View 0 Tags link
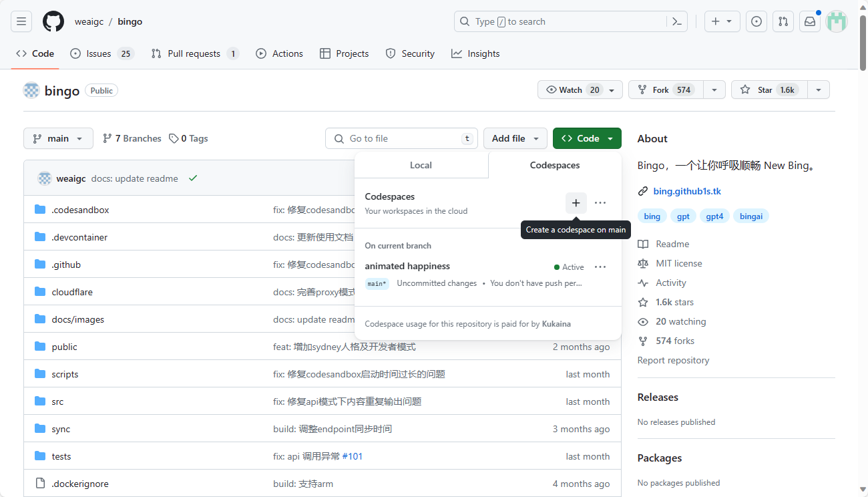868x497 pixels. [188, 138]
